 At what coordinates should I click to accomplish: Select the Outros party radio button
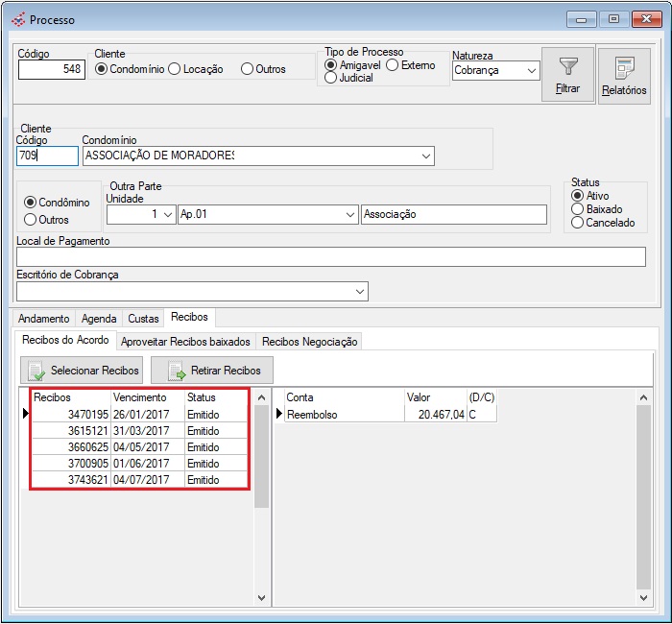31,220
